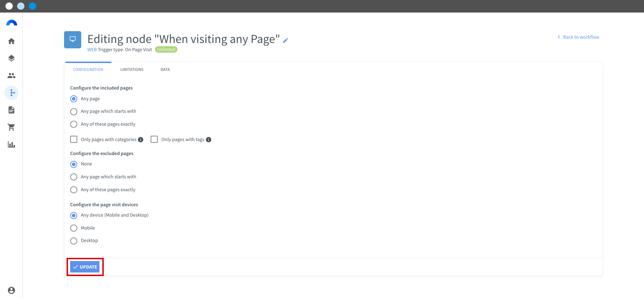Click the pencil icon to rename node

coord(286,40)
